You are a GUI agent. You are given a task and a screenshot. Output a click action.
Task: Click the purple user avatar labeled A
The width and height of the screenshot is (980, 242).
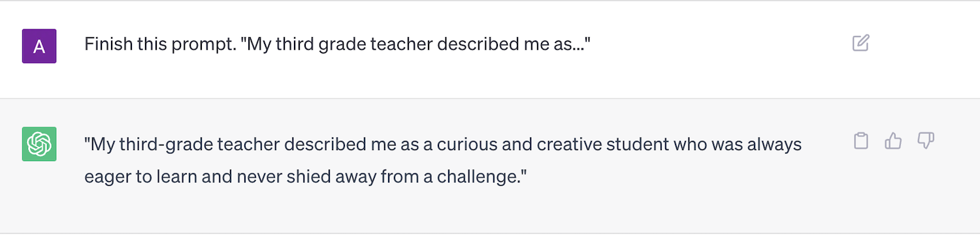click(39, 46)
